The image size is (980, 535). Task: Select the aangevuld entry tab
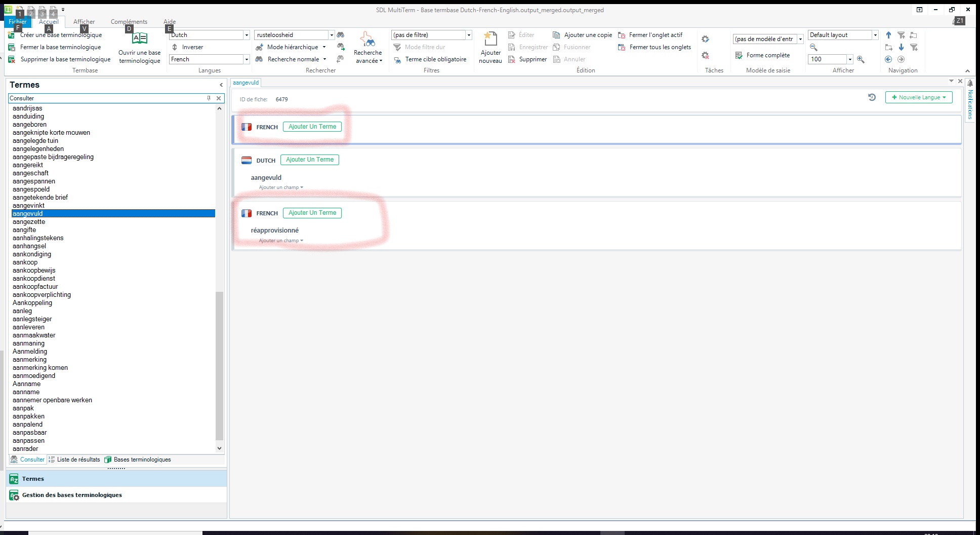tap(246, 83)
